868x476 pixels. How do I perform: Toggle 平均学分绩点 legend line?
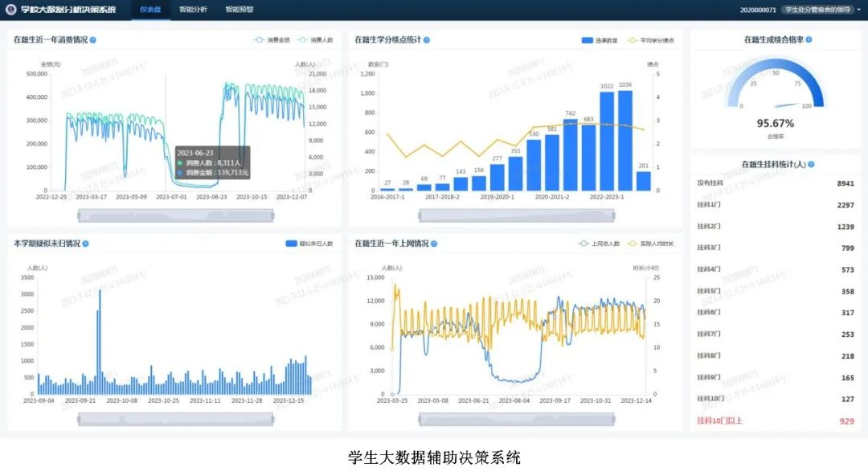(x=649, y=39)
